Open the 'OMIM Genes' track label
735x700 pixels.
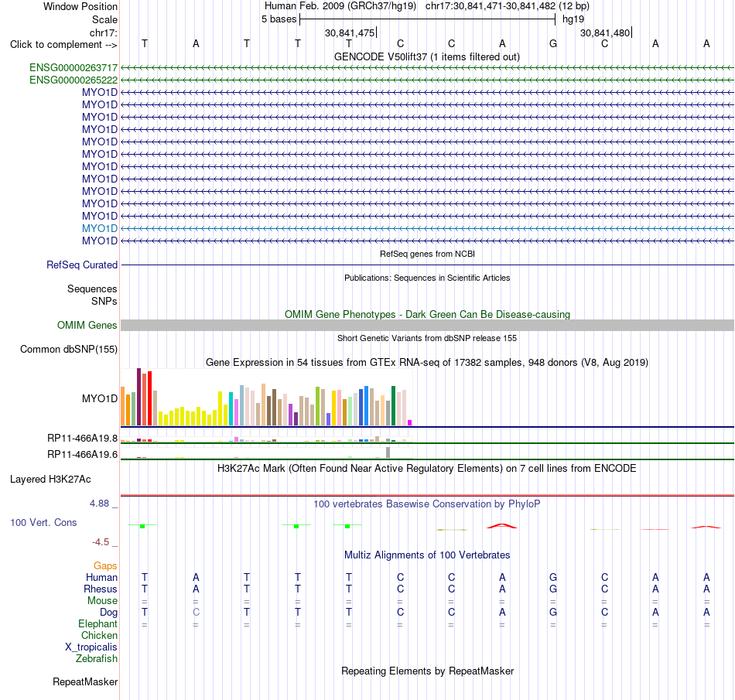(87, 325)
